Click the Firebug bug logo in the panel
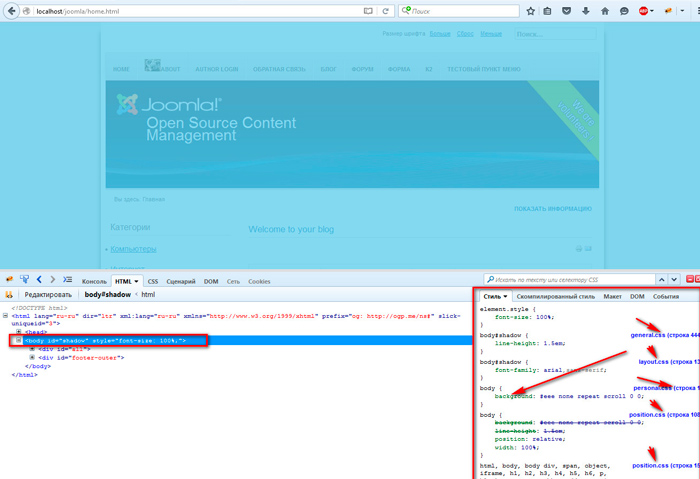 coord(9,279)
